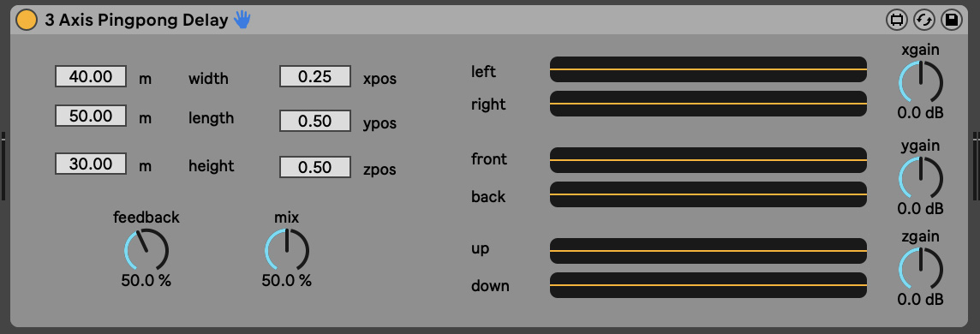Open the device in Max editor icon
980x334 pixels.
(897, 21)
